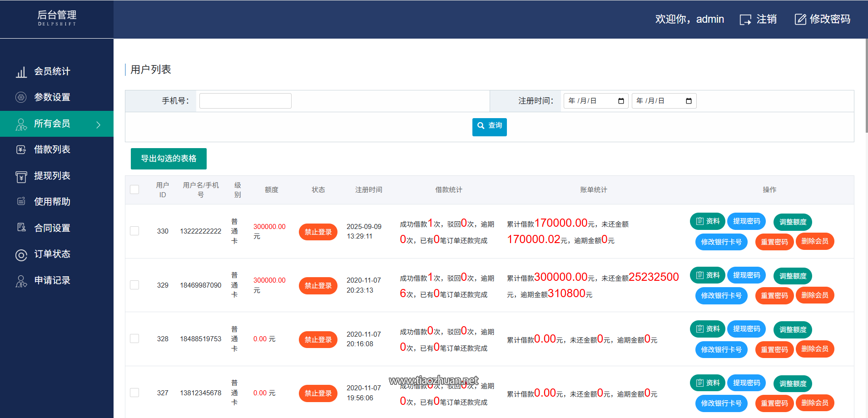The height and width of the screenshot is (418, 868).
Task: Click the 手机号 input field
Action: (245, 100)
